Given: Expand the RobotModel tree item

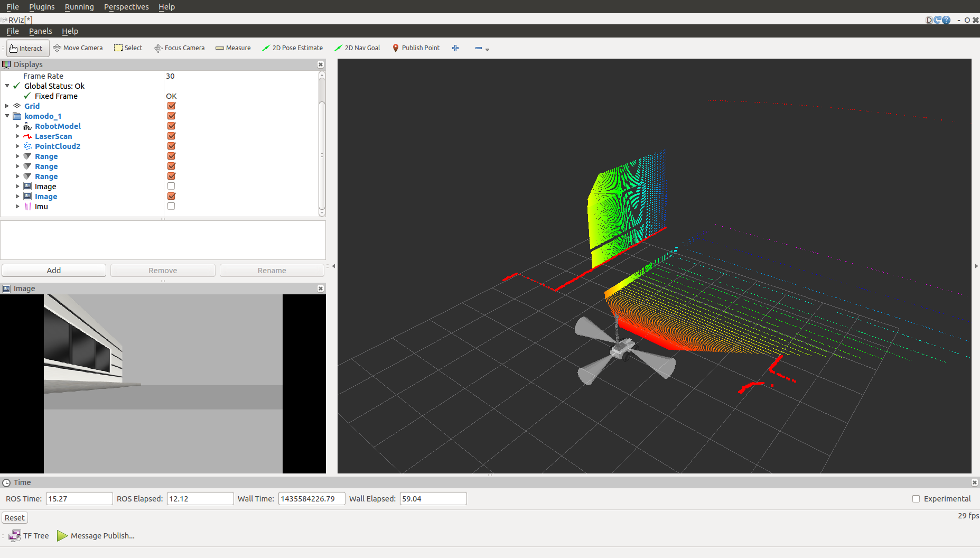Looking at the screenshot, I should (x=17, y=126).
